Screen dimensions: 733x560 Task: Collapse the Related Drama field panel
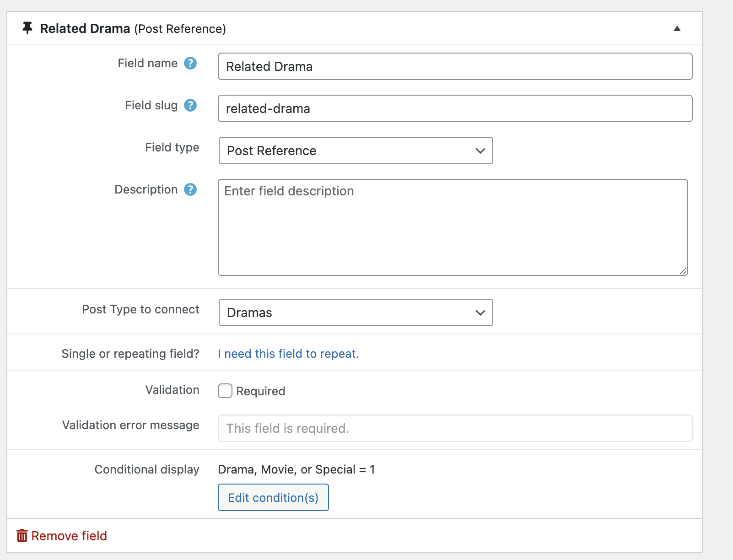[x=677, y=29]
